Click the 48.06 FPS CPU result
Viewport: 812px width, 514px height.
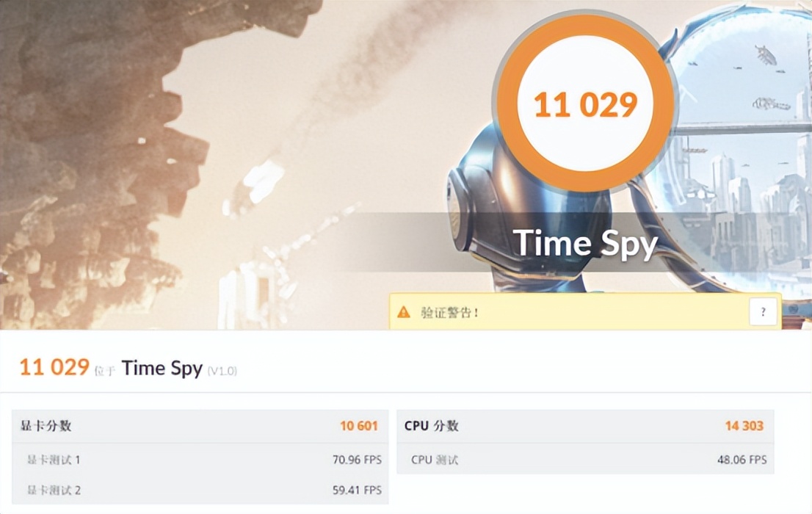(742, 460)
